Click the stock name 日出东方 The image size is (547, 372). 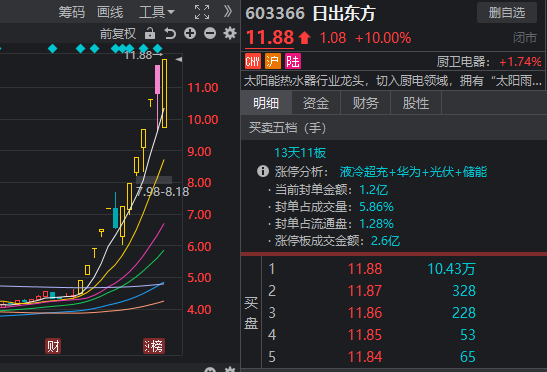pos(344,14)
